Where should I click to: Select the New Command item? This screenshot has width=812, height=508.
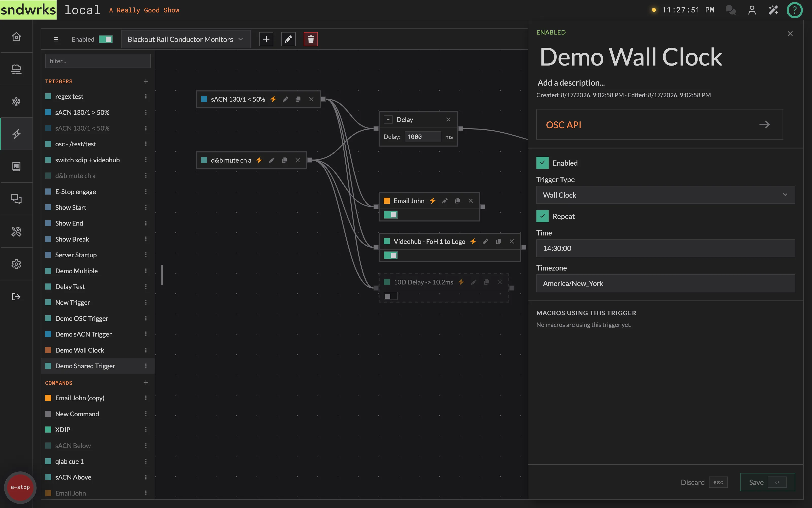tap(98, 414)
